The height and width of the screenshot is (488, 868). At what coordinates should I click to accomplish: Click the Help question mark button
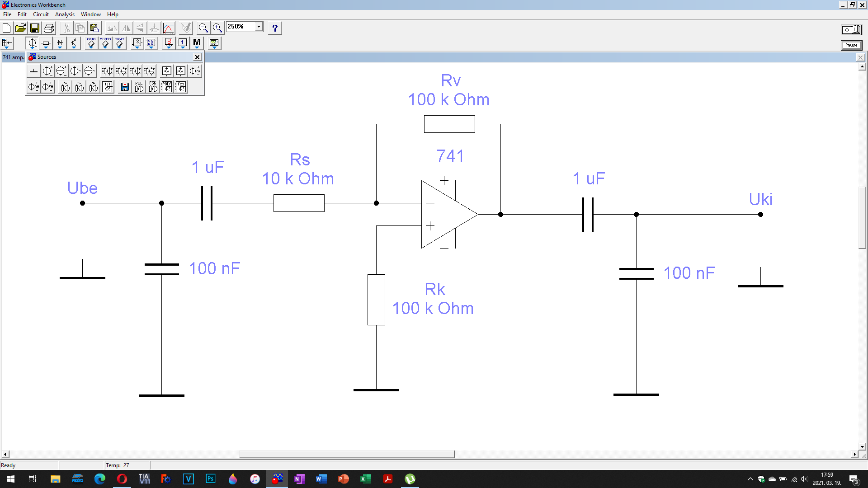275,28
